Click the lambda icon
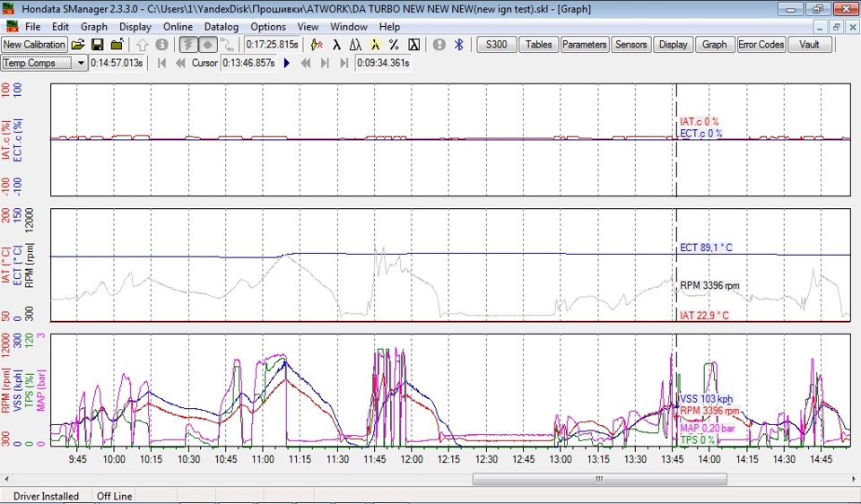The image size is (861, 504). pos(336,45)
